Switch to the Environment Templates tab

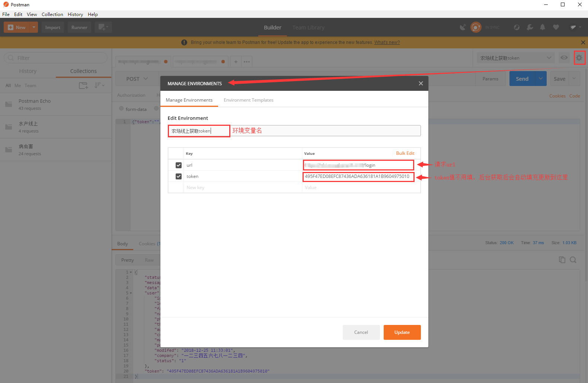pyautogui.click(x=249, y=100)
